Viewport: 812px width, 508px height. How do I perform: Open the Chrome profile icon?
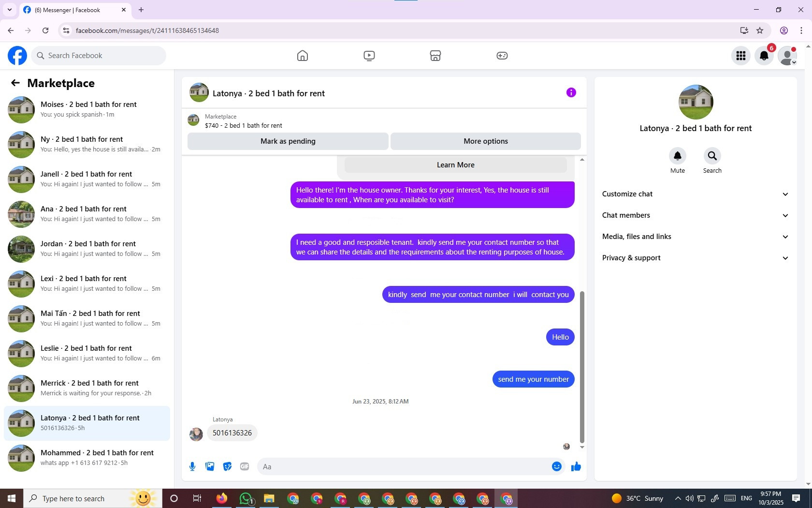coord(784,30)
